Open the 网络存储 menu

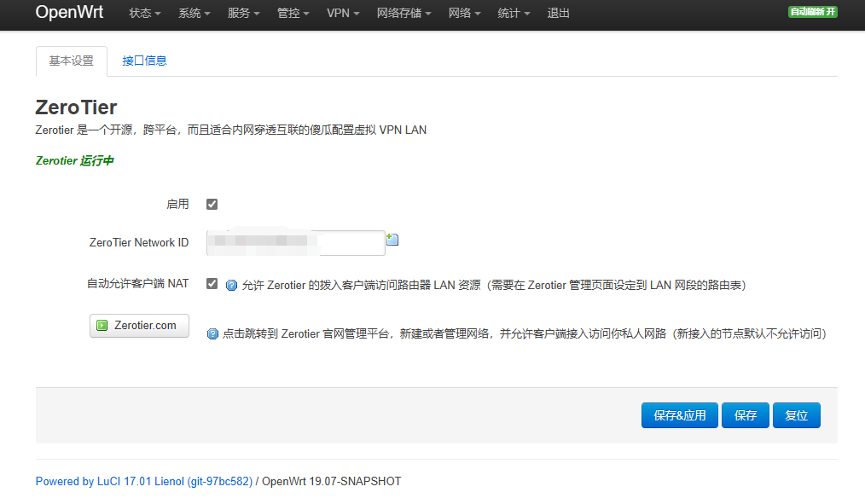403,14
